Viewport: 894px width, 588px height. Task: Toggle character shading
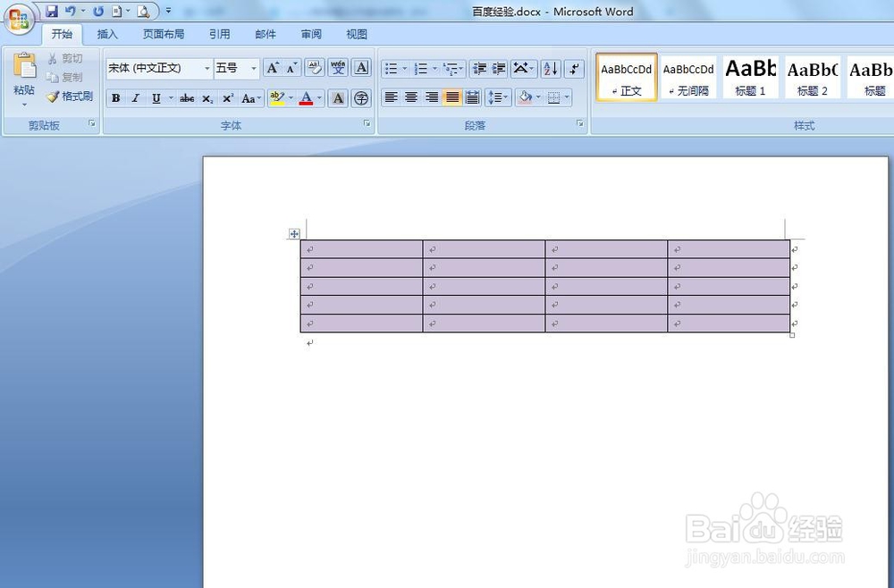[x=338, y=98]
